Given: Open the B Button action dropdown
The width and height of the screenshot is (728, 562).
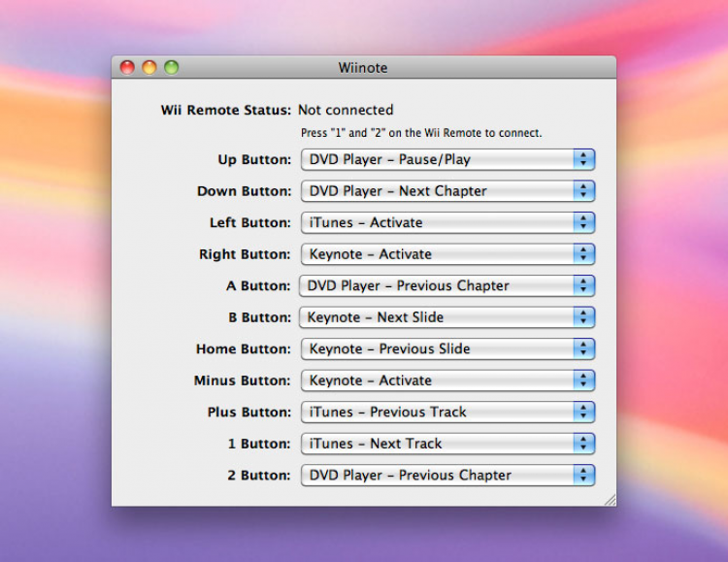Looking at the screenshot, I should 447,317.
